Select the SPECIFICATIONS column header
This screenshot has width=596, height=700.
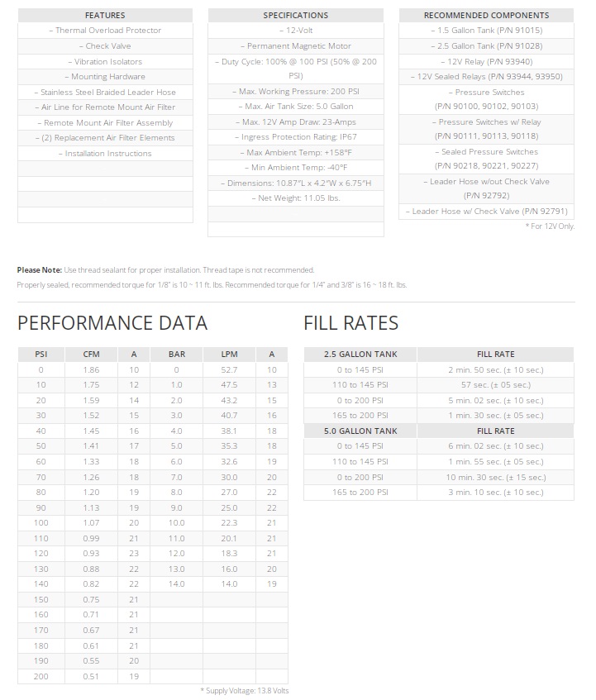point(295,15)
